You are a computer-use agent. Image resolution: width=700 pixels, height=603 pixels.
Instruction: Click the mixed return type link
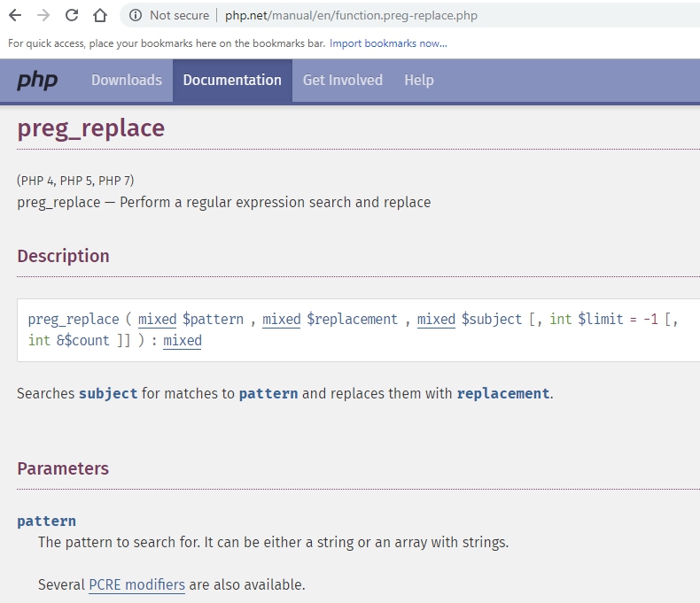click(x=183, y=341)
